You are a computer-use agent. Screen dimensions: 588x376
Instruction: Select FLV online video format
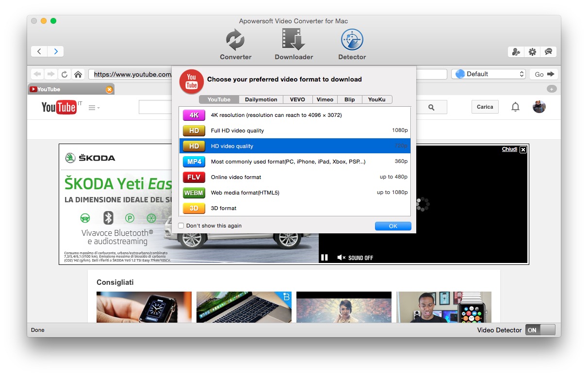[x=295, y=177]
